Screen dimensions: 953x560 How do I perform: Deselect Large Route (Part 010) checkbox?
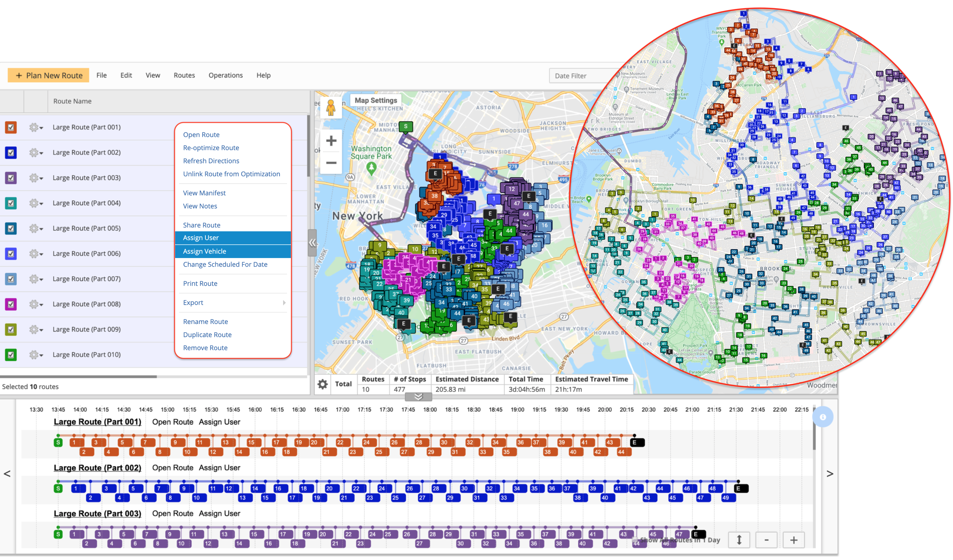point(11,354)
